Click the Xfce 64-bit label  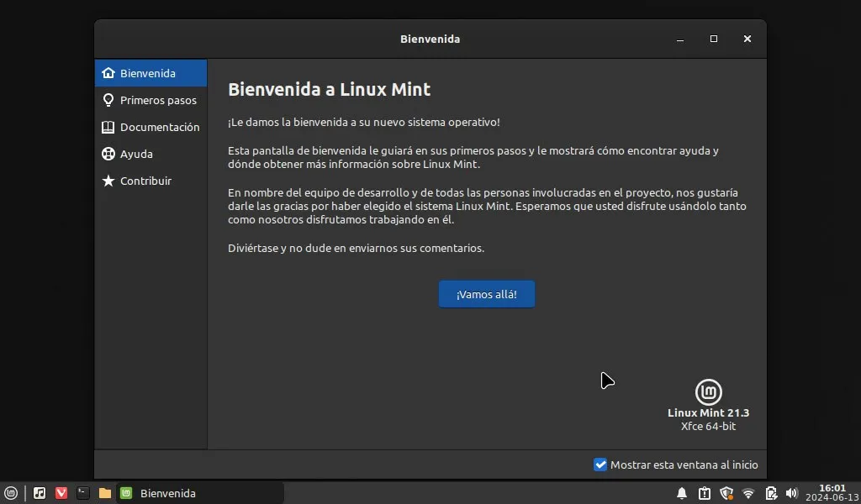(708, 426)
